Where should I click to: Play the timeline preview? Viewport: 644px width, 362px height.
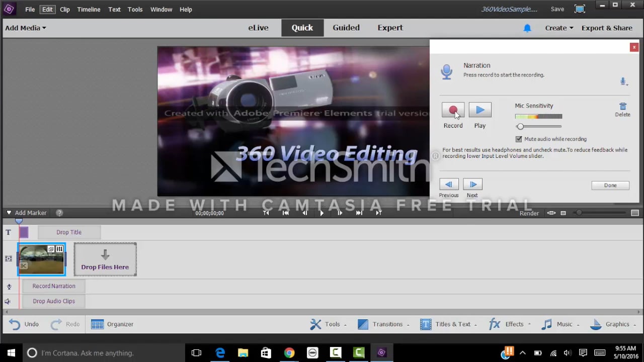click(322, 213)
